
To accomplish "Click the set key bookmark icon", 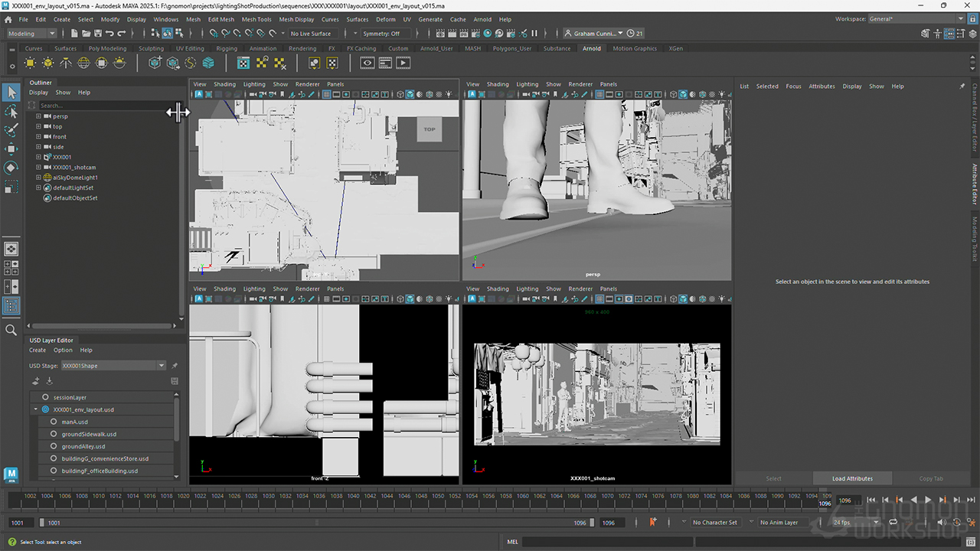I will [653, 523].
